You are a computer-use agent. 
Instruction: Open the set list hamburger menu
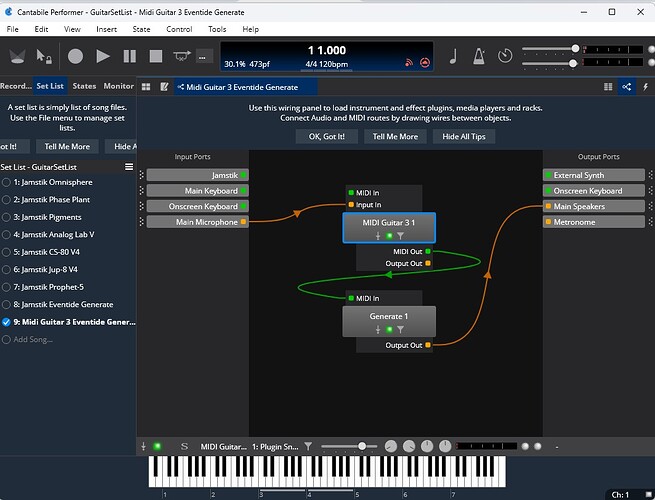click(x=129, y=167)
